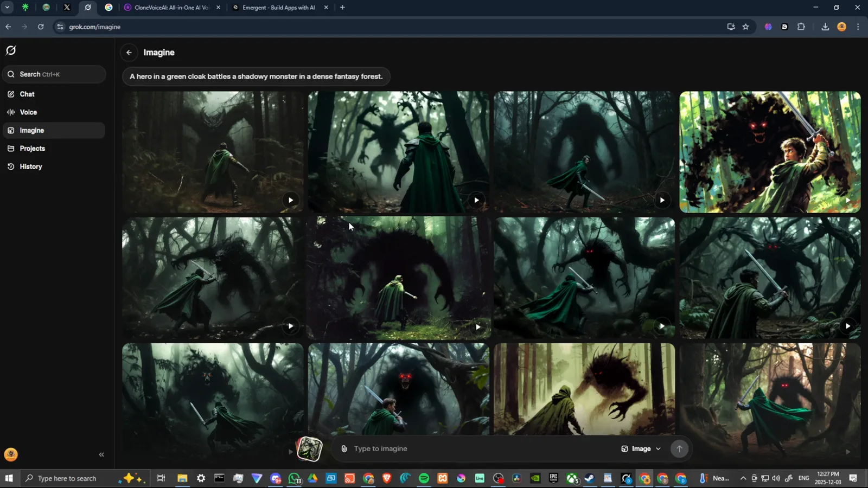Play video on red-eyed spider monster image

click(662, 326)
